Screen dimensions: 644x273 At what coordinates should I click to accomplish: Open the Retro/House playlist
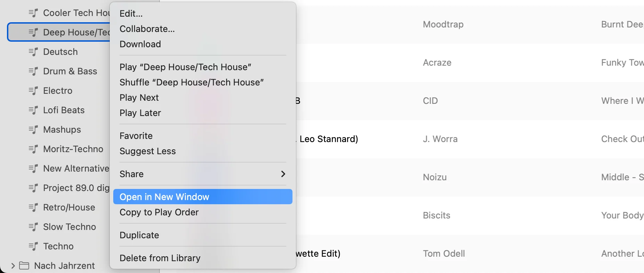click(69, 207)
